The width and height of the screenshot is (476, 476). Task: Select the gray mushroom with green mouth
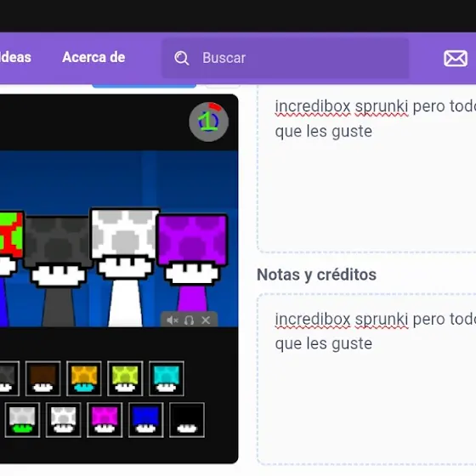[22, 420]
